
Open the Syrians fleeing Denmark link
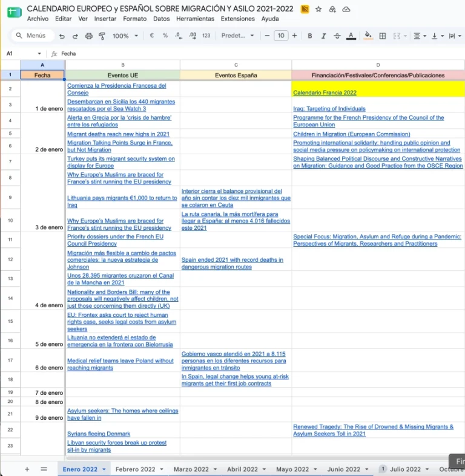click(x=99, y=434)
